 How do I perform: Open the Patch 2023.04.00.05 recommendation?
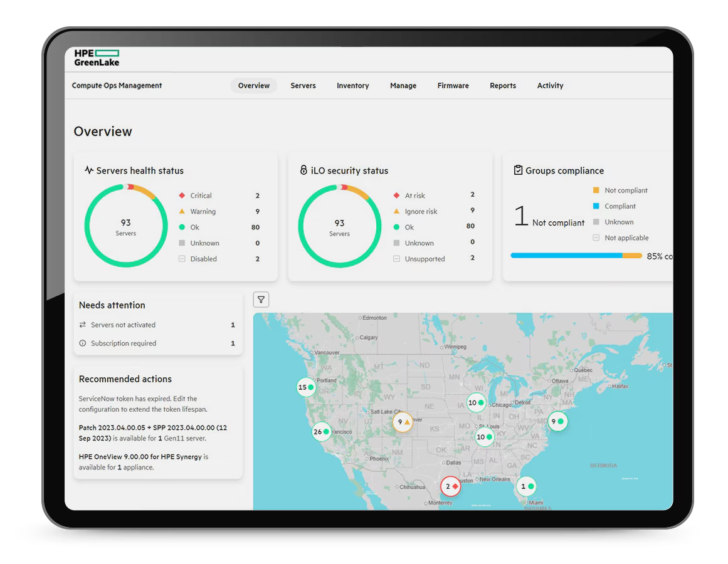153,433
